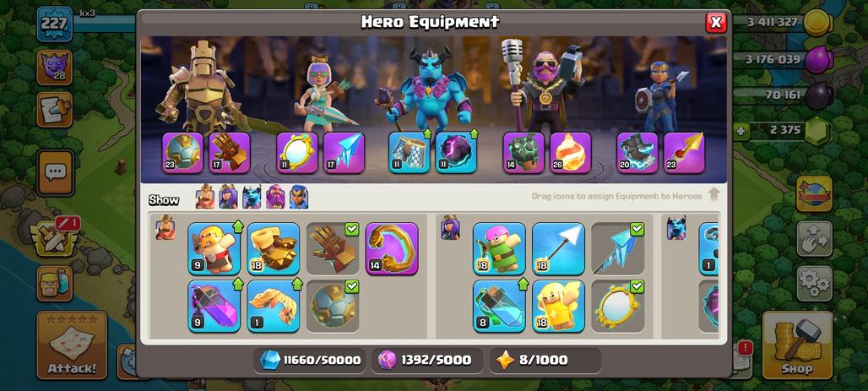The image size is (868, 391).
Task: Click the Shiny Ore 11660/50000 counter
Action: (310, 361)
